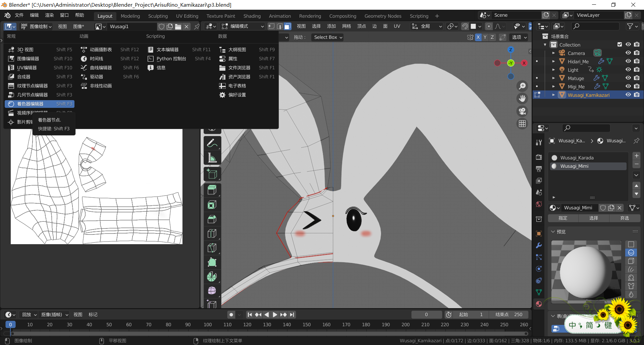The image size is (644, 345).
Task: Click the pan hand viewport gizmo
Action: point(522,98)
